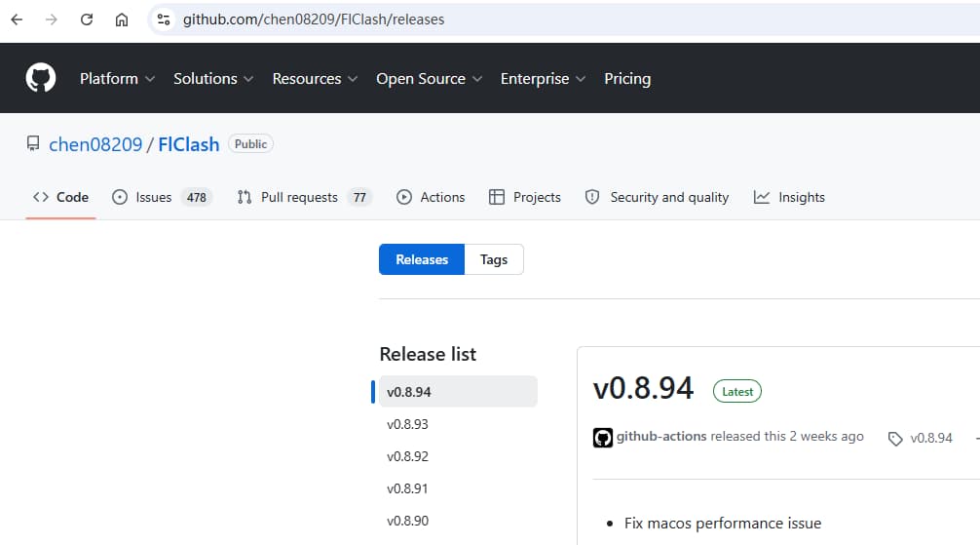Open the Pull requests tab
The image size is (980, 545).
(304, 197)
